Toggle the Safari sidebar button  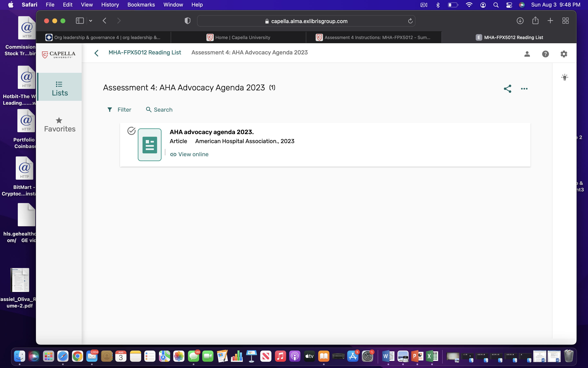click(x=80, y=21)
